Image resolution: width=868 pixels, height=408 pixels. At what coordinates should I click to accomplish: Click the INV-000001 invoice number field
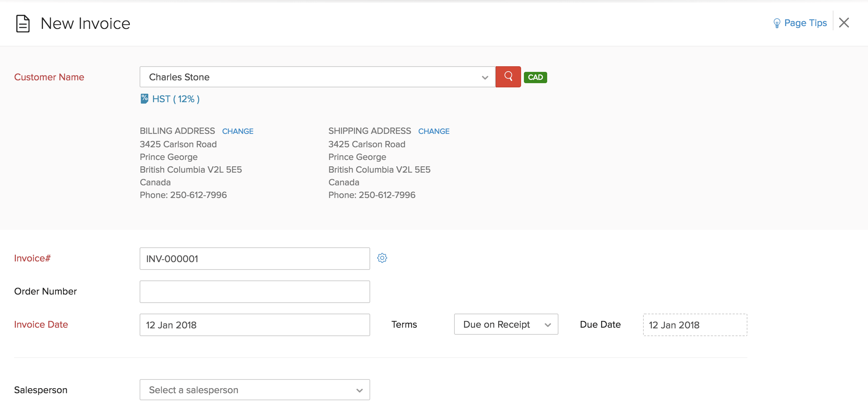[x=255, y=258]
